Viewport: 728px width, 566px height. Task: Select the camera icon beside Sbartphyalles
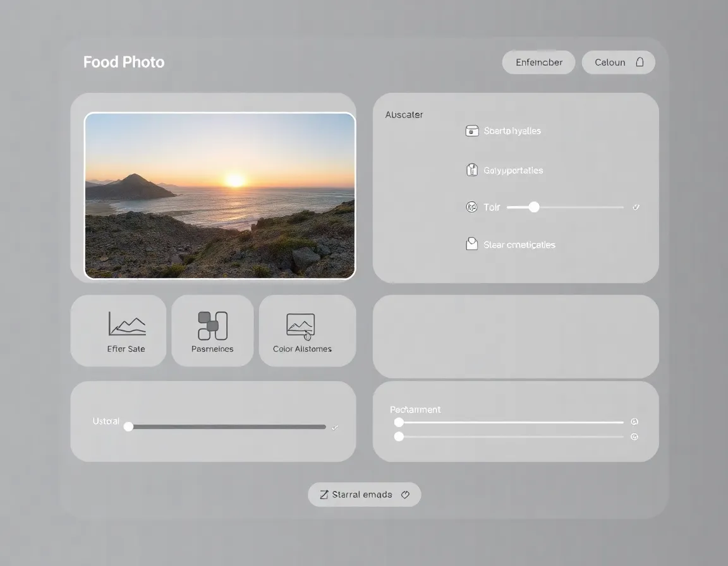471,130
